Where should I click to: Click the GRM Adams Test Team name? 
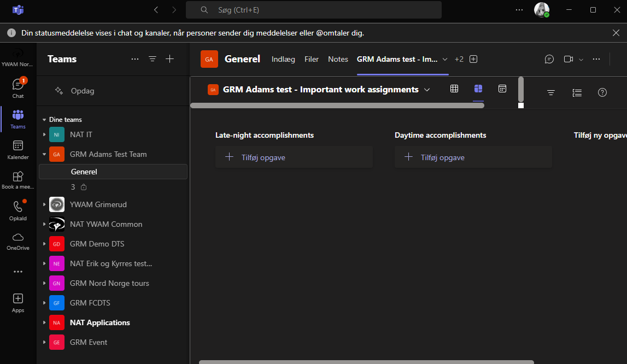pos(108,155)
